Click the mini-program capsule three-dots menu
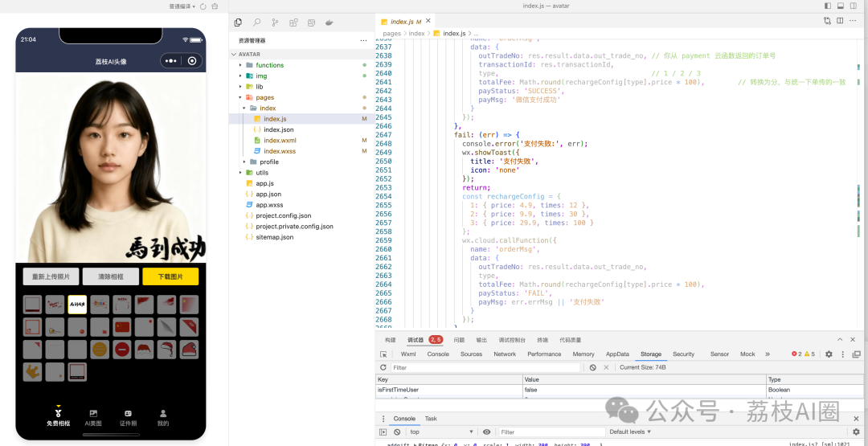 point(171,61)
